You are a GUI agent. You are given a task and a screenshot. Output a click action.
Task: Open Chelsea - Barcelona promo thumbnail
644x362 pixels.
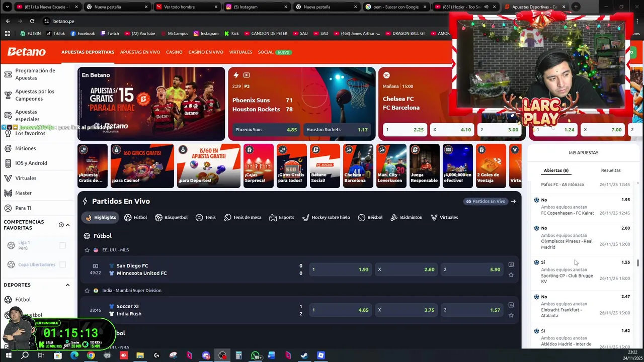tap(358, 166)
